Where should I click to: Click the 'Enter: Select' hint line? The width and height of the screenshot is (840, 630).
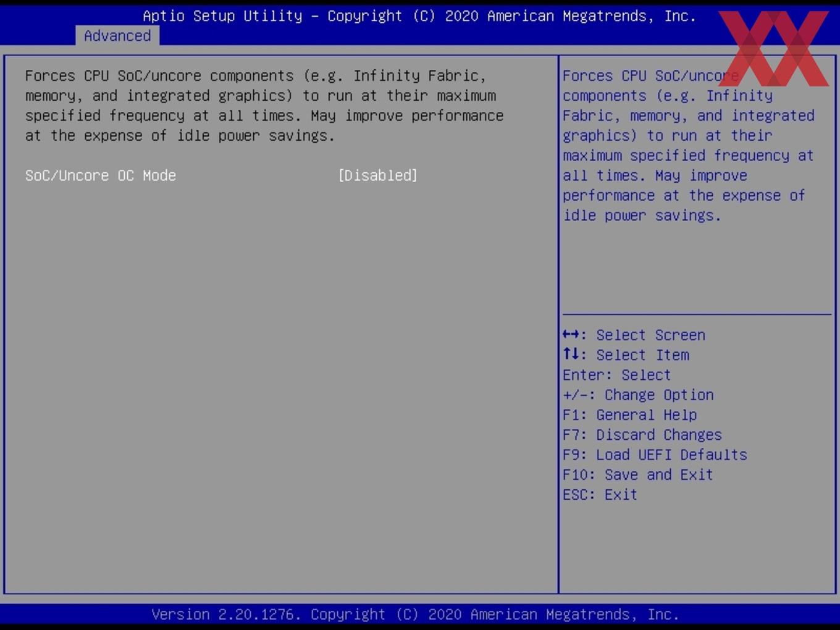tap(616, 375)
